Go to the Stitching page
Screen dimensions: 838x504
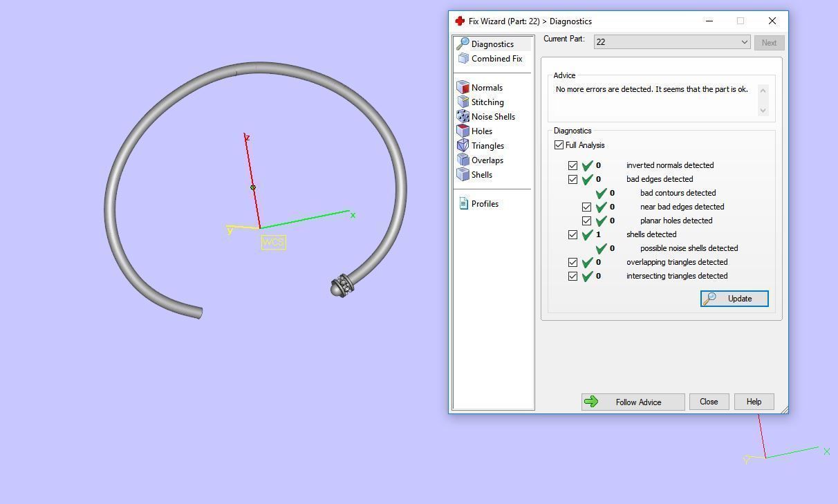tap(487, 102)
